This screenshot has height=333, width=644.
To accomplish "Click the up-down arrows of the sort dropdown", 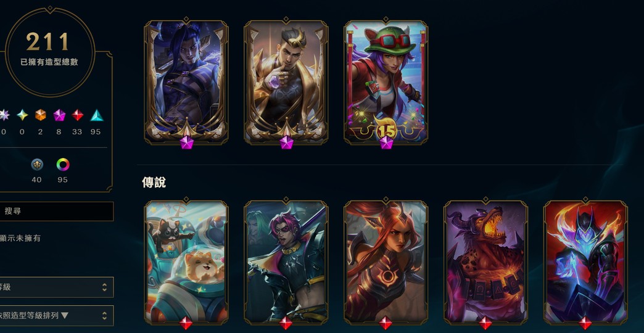I will click(104, 315).
